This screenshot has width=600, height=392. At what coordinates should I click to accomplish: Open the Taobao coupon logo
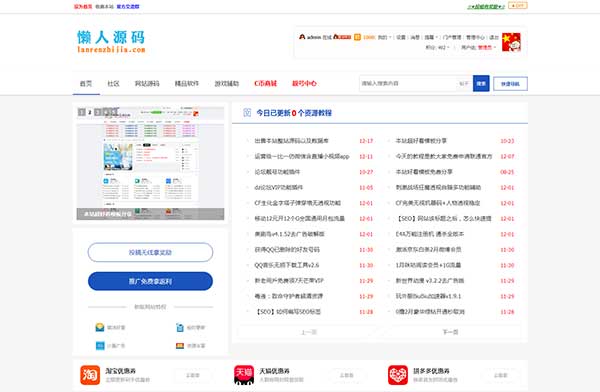point(90,375)
